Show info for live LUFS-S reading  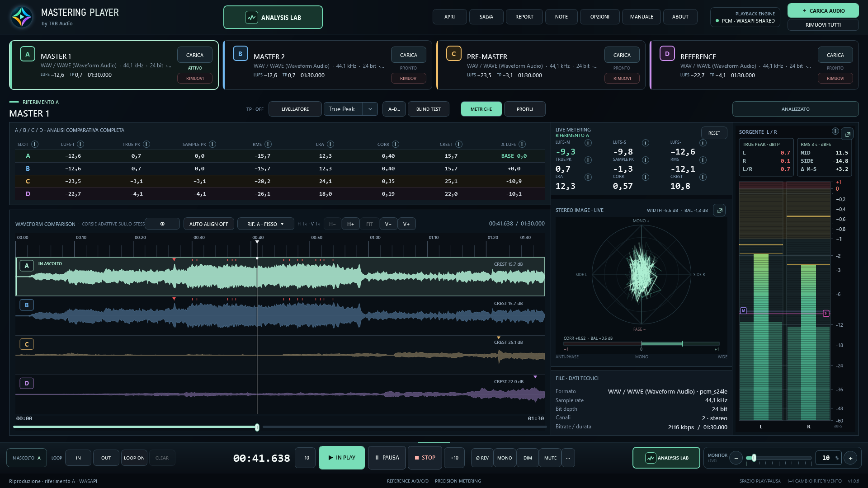tap(646, 143)
